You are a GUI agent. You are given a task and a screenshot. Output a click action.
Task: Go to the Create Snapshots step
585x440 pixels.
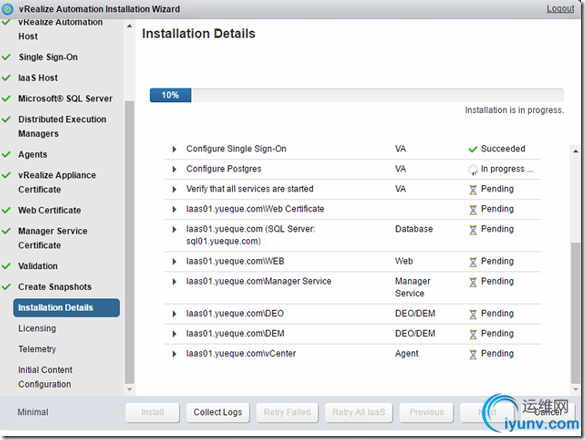coord(55,287)
